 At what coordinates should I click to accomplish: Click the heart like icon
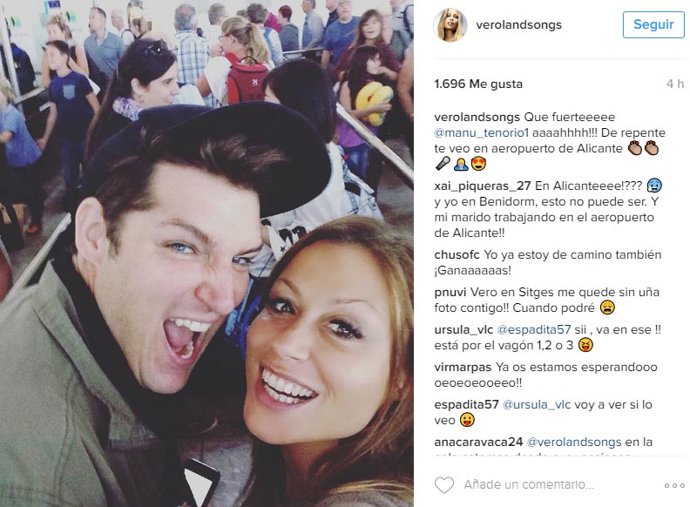tap(444, 485)
